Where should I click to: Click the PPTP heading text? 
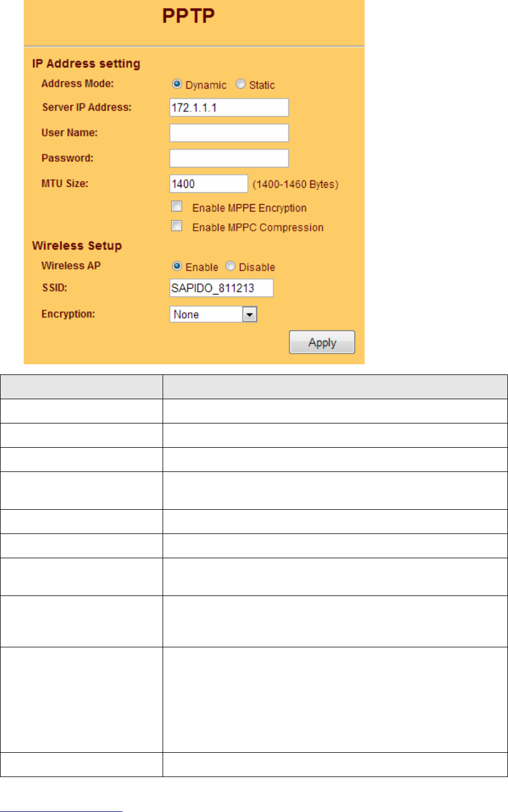pyautogui.click(x=189, y=15)
